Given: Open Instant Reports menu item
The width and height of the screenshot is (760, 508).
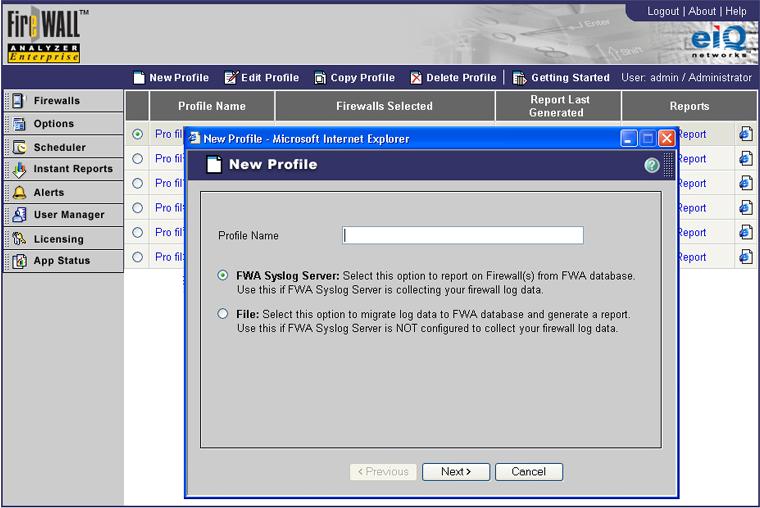Looking at the screenshot, I should pyautogui.click(x=72, y=169).
